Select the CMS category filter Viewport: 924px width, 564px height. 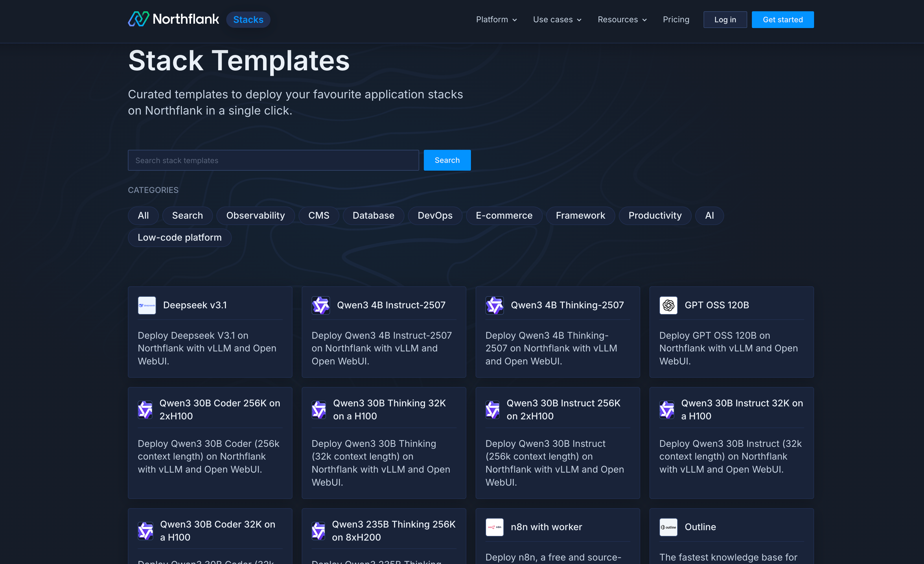pos(319,216)
